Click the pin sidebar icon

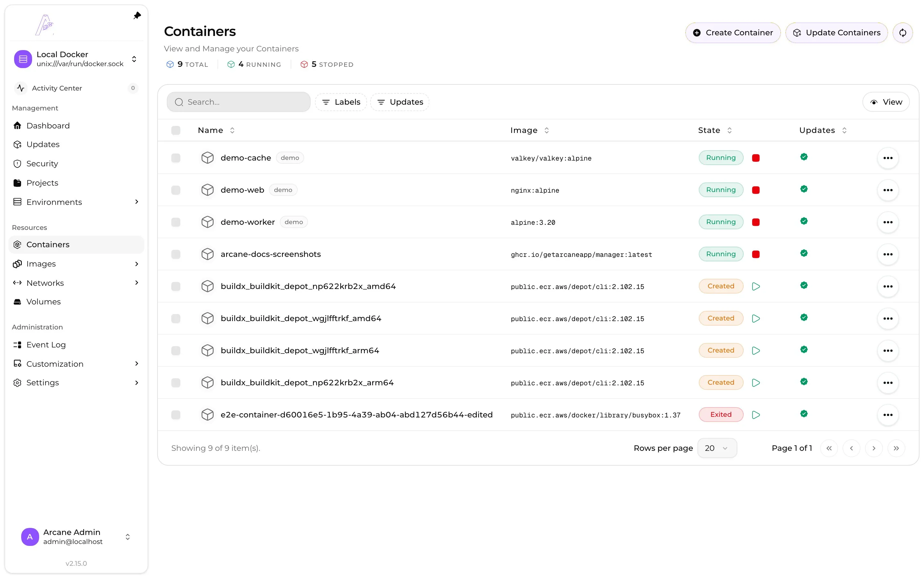coord(137,15)
